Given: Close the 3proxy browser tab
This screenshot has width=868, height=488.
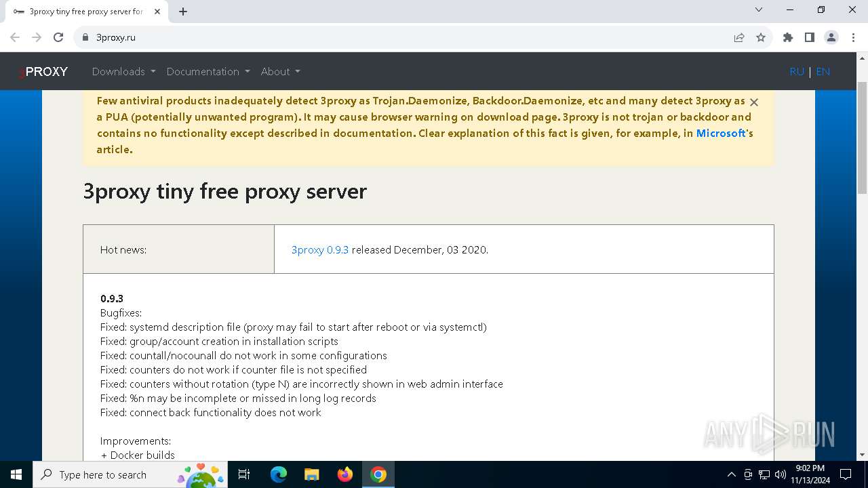Looking at the screenshot, I should click(x=159, y=12).
